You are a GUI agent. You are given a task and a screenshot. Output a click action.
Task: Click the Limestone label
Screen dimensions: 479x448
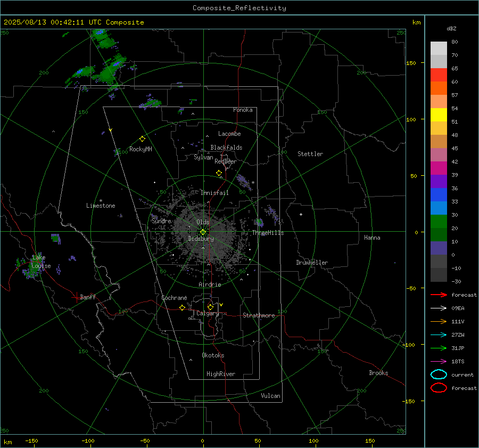coord(101,206)
